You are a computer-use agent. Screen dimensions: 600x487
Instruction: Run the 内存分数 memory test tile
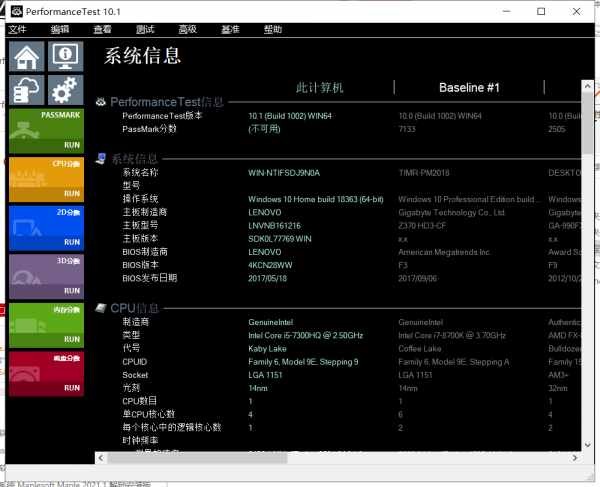(46, 325)
